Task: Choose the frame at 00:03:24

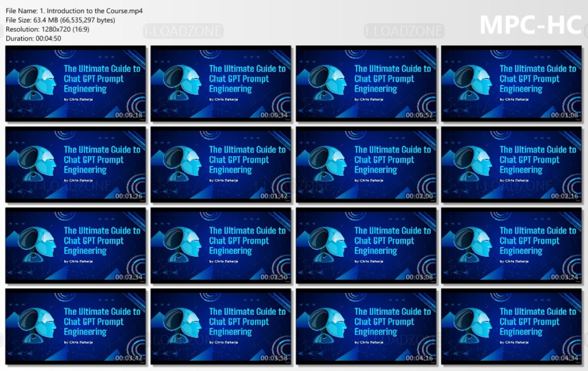Action: (x=511, y=246)
